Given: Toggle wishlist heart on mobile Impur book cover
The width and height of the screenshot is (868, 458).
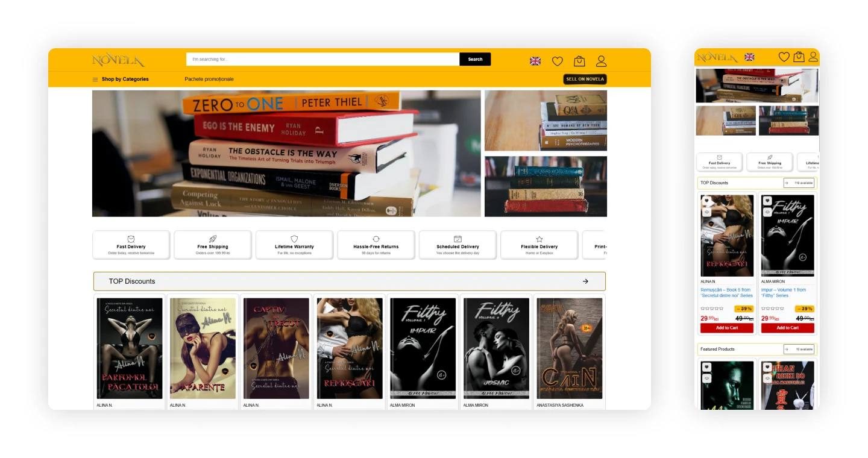Looking at the screenshot, I should (767, 201).
